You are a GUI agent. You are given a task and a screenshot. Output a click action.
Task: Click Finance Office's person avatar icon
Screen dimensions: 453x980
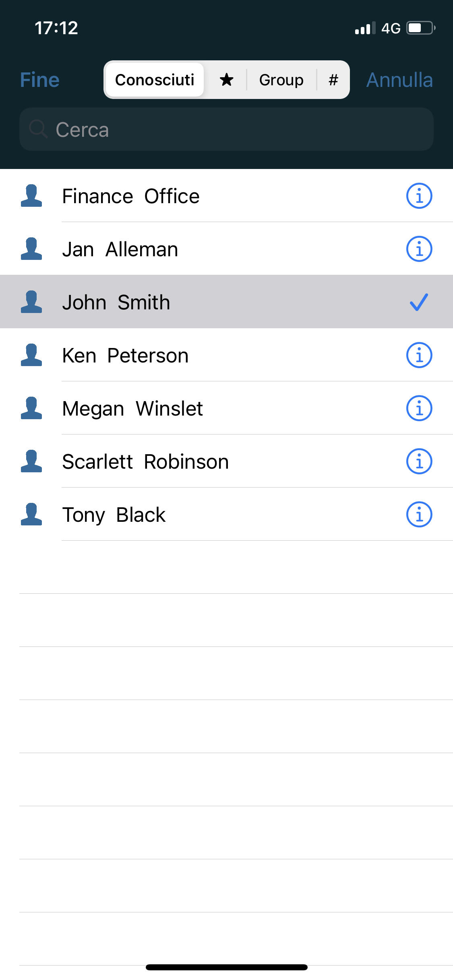31,196
